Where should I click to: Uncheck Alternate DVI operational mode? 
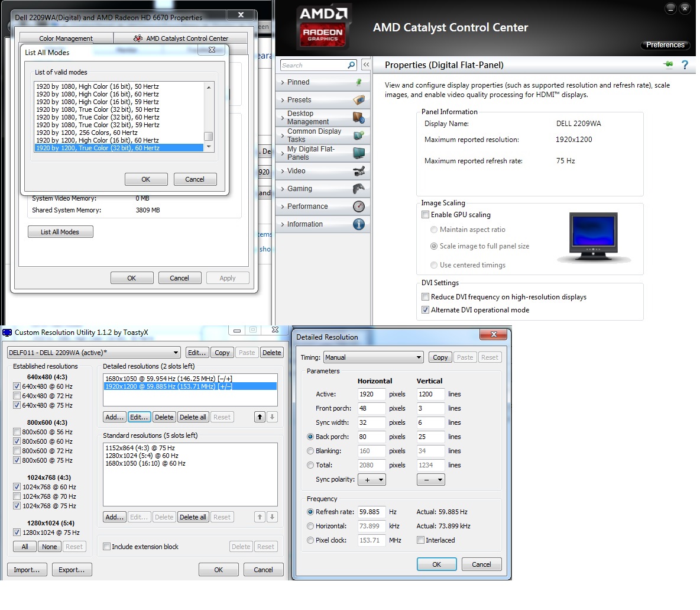[425, 310]
